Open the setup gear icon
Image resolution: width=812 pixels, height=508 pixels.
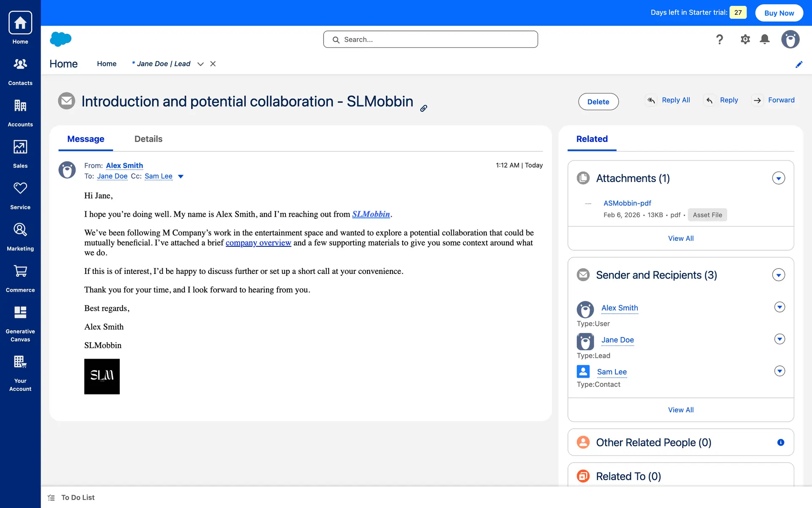pos(745,39)
